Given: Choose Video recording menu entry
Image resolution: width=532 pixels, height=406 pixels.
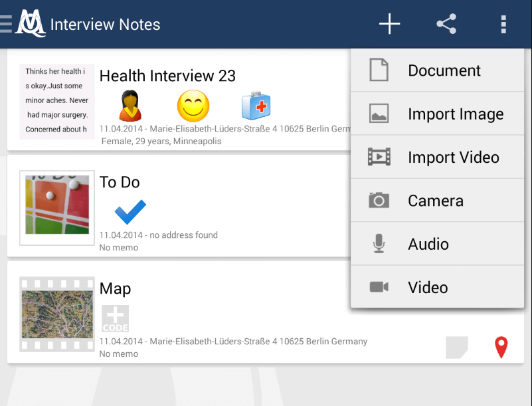Looking at the screenshot, I should point(437,287).
